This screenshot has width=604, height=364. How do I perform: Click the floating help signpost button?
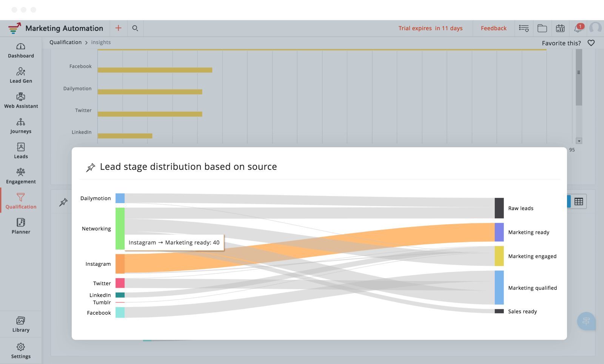586,321
